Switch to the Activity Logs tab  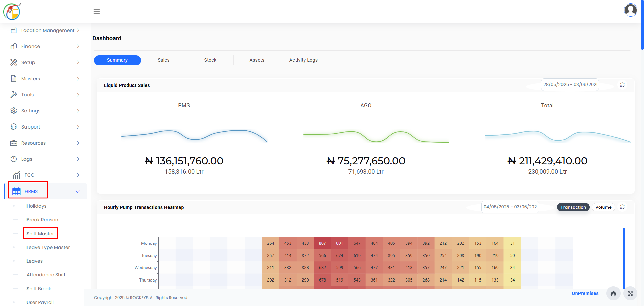coord(304,60)
